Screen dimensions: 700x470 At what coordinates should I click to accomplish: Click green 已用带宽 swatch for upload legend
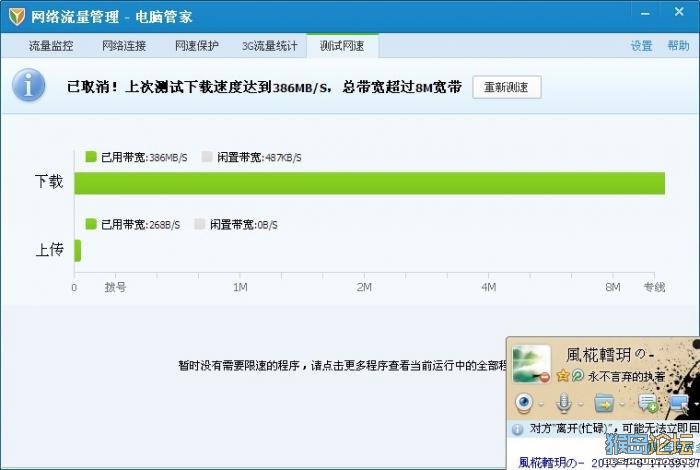click(91, 224)
